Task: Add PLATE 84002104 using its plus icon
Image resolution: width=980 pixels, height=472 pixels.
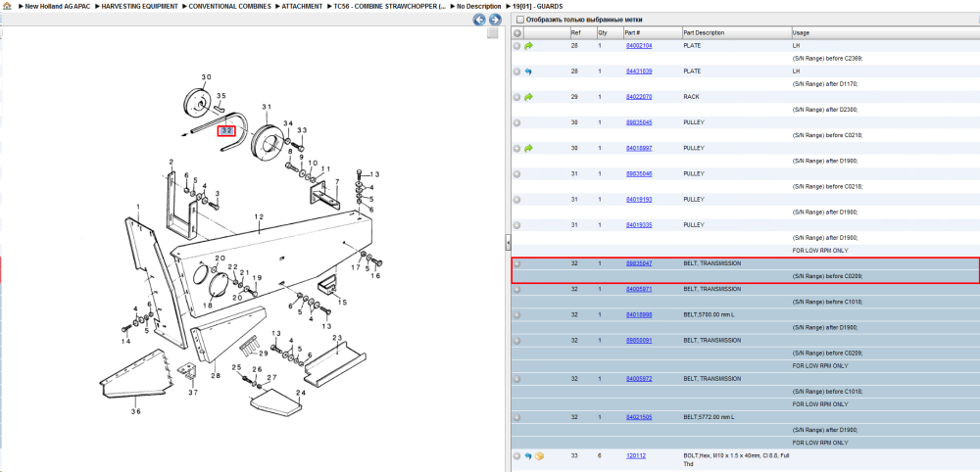Action: pos(516,46)
